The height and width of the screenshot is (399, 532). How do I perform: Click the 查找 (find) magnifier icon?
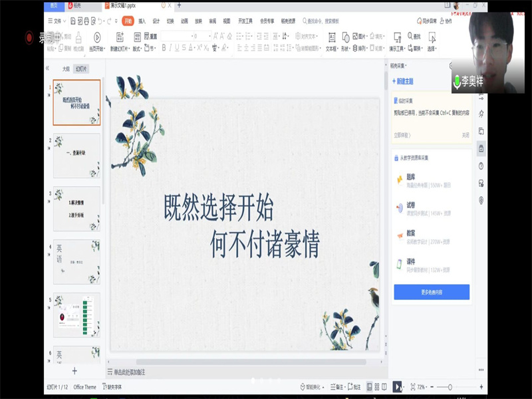pos(410,37)
